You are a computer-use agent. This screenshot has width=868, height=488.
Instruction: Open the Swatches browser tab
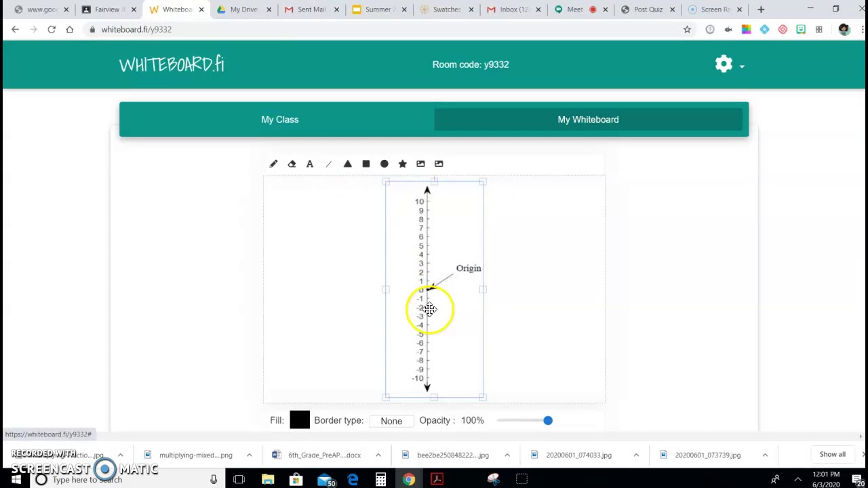click(446, 9)
